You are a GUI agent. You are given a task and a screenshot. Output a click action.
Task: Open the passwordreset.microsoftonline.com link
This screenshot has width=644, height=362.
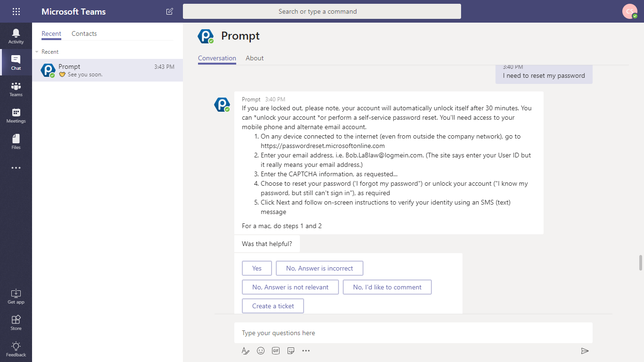pyautogui.click(x=322, y=146)
